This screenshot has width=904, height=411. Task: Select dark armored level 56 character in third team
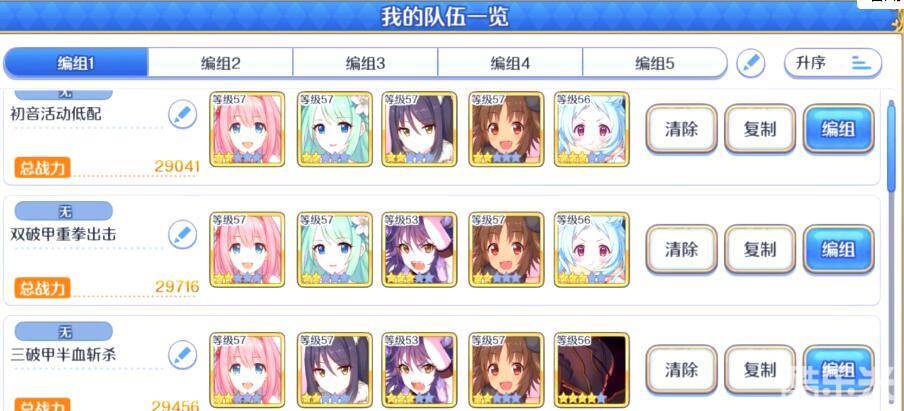coord(592,370)
